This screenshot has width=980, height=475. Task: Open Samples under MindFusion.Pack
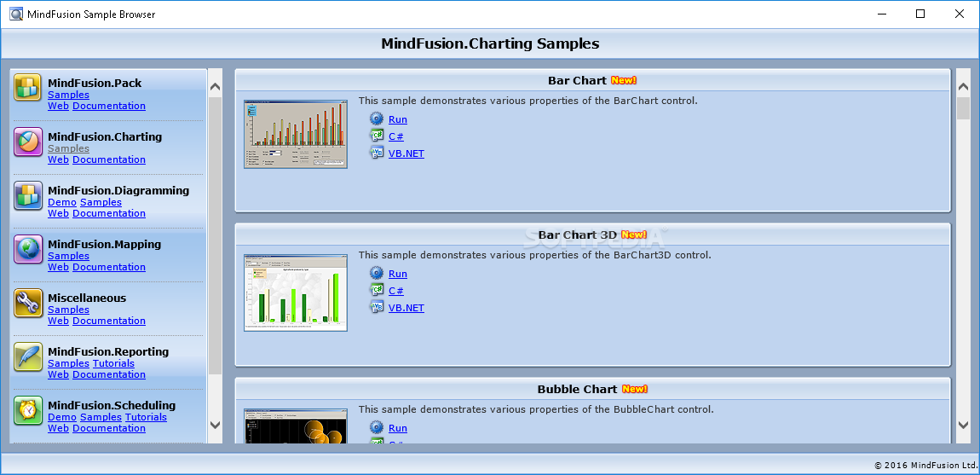(69, 96)
